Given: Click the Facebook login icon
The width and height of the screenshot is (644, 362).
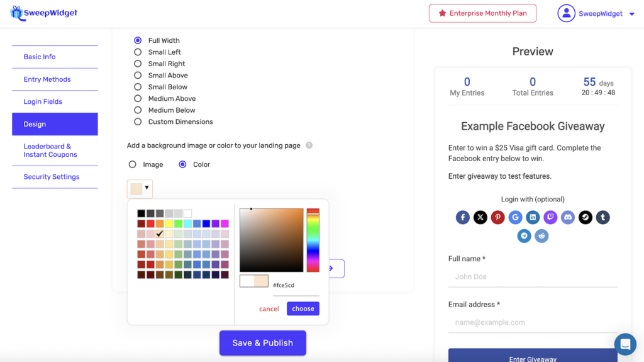Looking at the screenshot, I should click(x=463, y=218).
